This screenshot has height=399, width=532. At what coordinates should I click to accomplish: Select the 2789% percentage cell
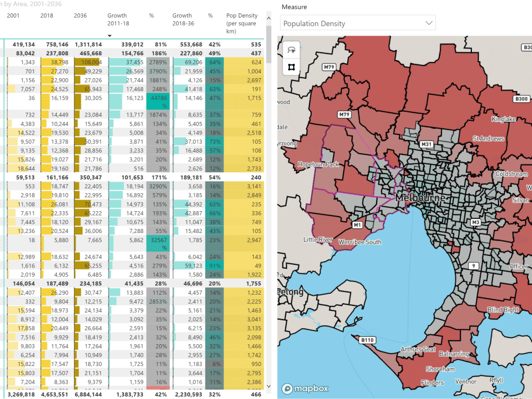click(x=157, y=62)
